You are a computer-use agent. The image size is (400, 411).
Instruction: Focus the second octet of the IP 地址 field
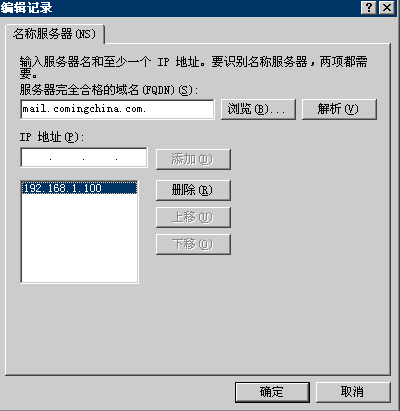coord(67,158)
